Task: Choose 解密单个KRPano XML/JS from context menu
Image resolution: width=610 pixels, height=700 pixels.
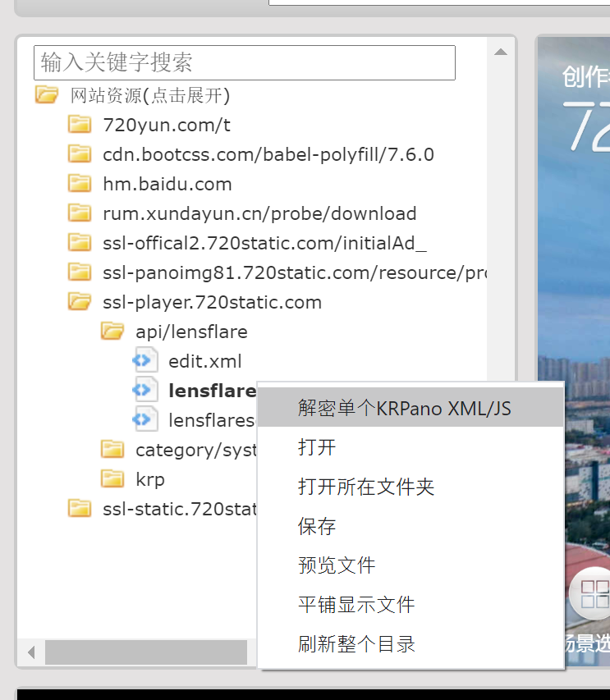Action: tap(404, 408)
